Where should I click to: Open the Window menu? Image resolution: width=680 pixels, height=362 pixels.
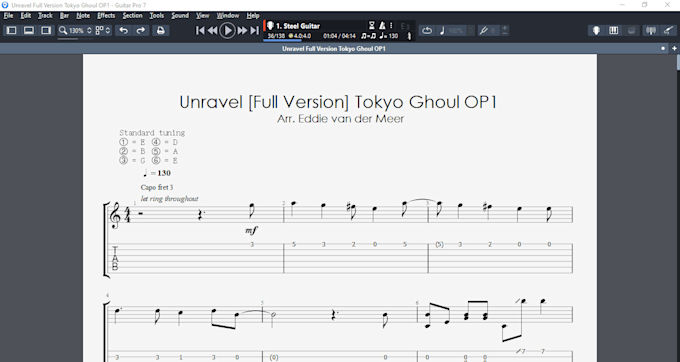click(228, 16)
